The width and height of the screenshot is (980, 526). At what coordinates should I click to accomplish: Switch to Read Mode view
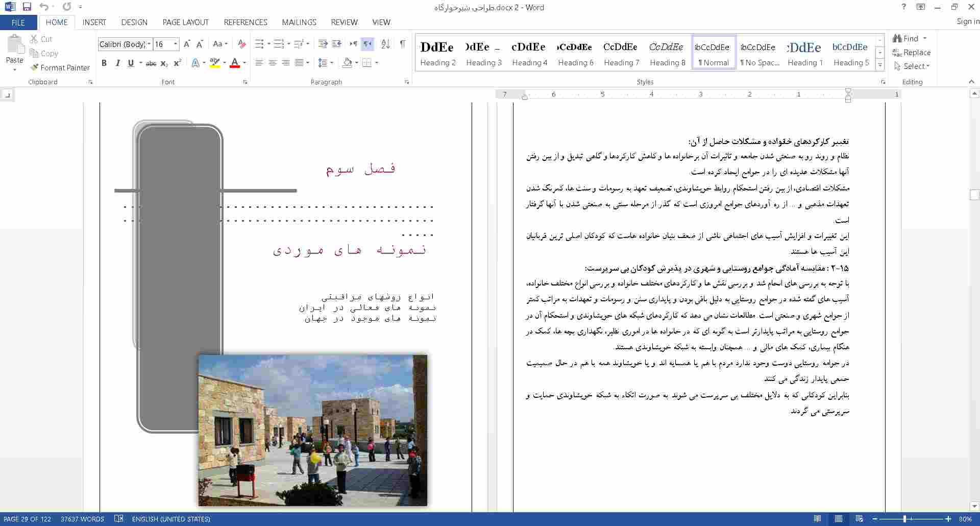[x=818, y=519]
